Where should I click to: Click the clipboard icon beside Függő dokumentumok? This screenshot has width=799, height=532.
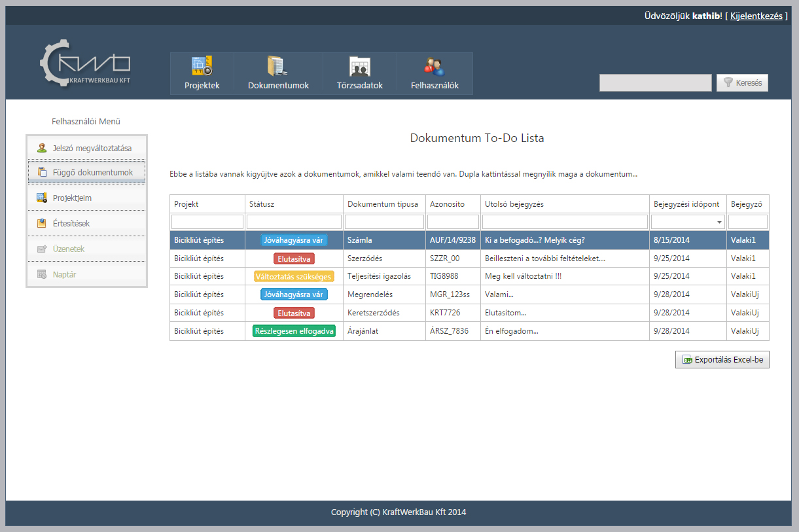[42, 172]
